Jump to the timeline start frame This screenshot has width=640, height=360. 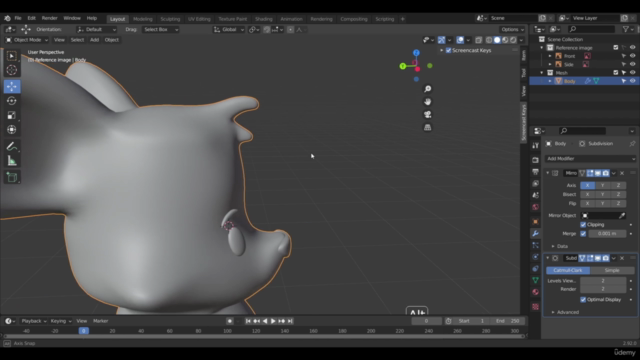248,321
